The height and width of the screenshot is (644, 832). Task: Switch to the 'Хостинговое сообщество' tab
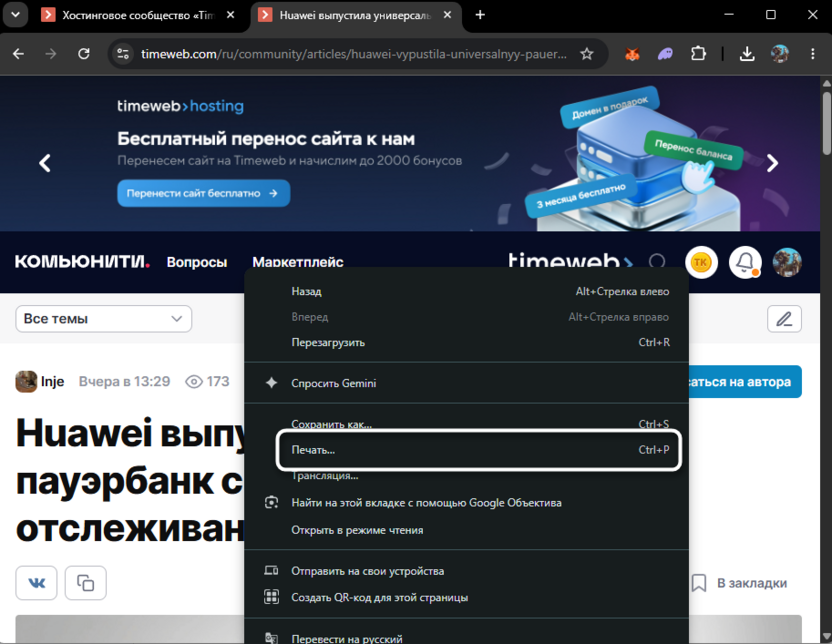tap(137, 15)
